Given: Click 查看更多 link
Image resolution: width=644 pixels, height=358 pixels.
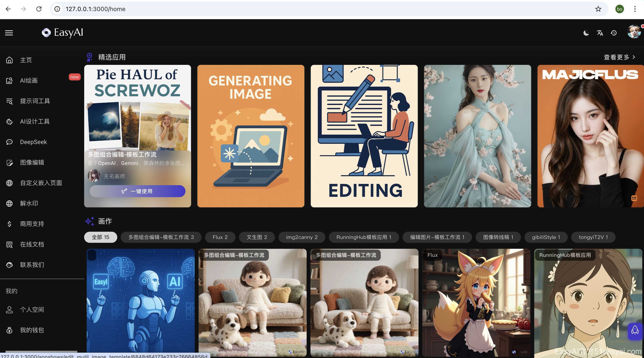Looking at the screenshot, I should 619,57.
